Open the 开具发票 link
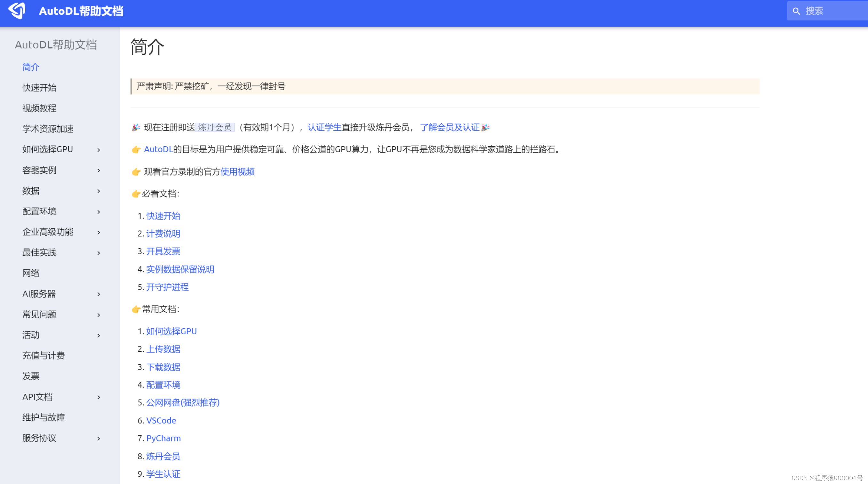 tap(163, 251)
